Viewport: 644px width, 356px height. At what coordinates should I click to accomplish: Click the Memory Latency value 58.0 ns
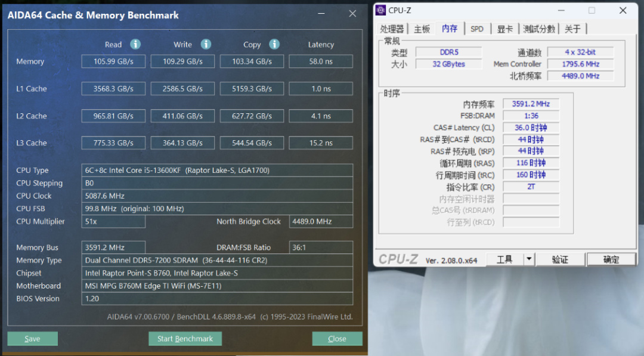321,61
